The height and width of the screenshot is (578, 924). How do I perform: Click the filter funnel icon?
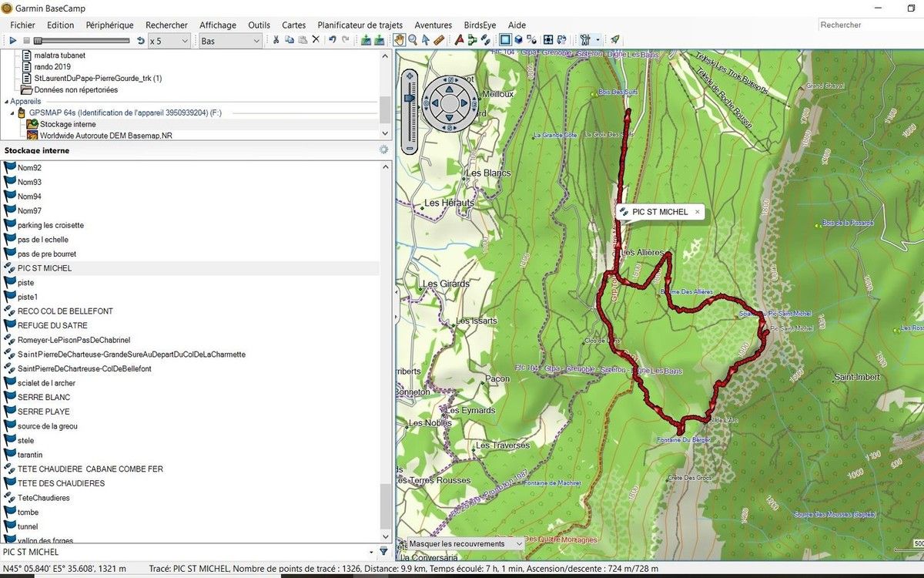point(383,552)
